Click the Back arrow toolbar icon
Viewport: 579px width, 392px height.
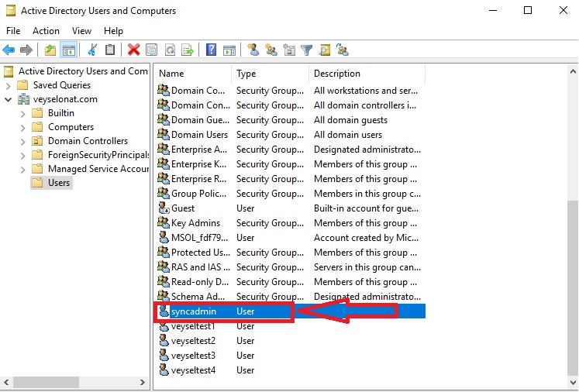[9, 50]
